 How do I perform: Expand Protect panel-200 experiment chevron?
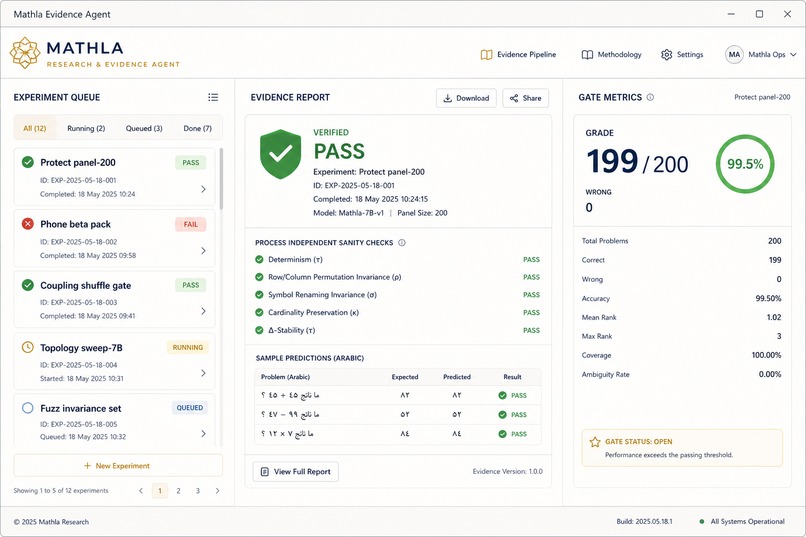(204, 189)
